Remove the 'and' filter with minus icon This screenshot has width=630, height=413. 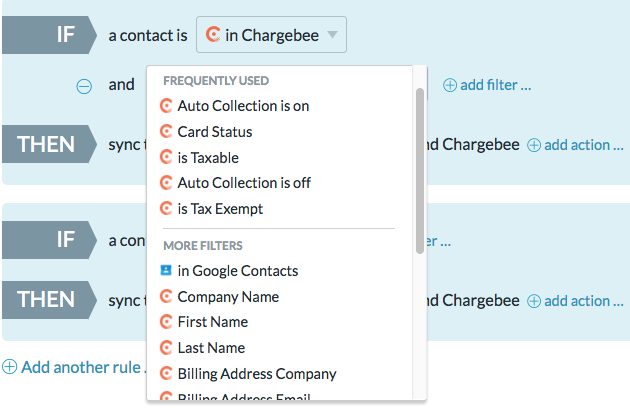84,86
